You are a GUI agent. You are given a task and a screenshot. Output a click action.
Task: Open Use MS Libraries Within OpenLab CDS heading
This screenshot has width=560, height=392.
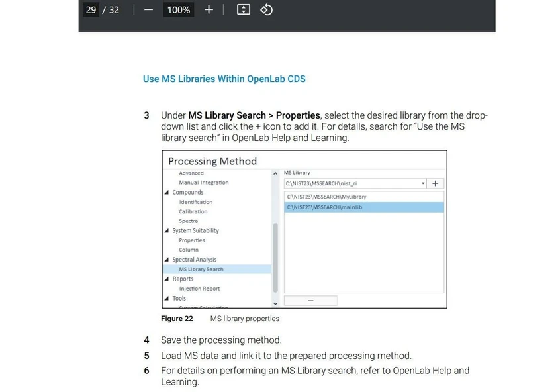click(x=224, y=79)
